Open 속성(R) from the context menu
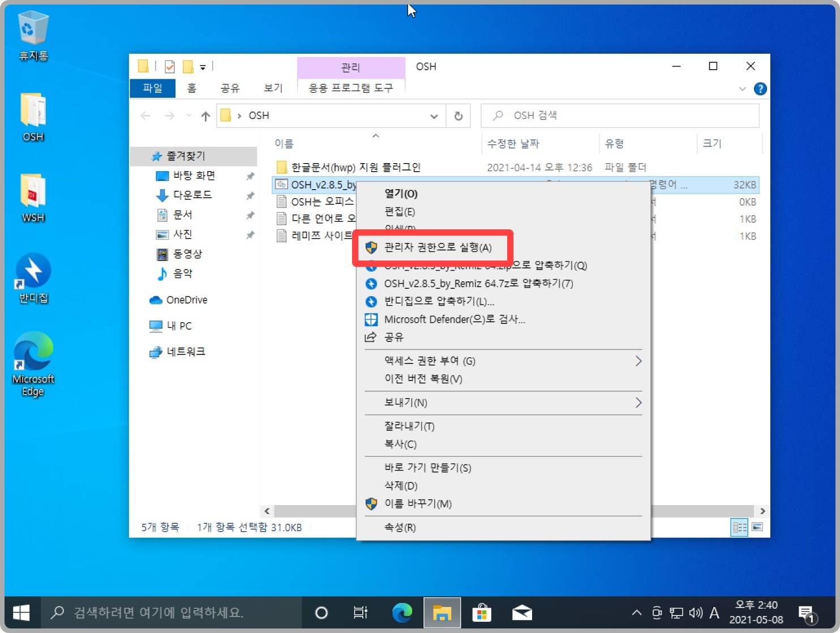This screenshot has height=633, width=840. [401, 527]
